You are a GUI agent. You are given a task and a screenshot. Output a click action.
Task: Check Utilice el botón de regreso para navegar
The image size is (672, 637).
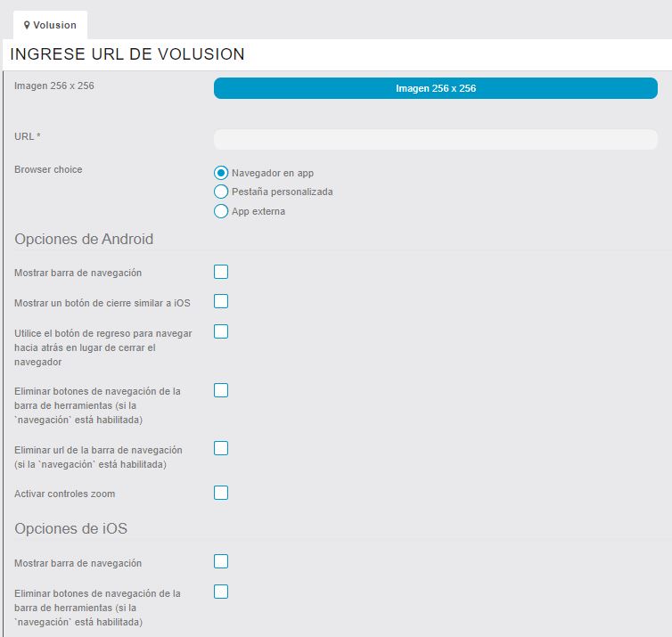tap(221, 331)
